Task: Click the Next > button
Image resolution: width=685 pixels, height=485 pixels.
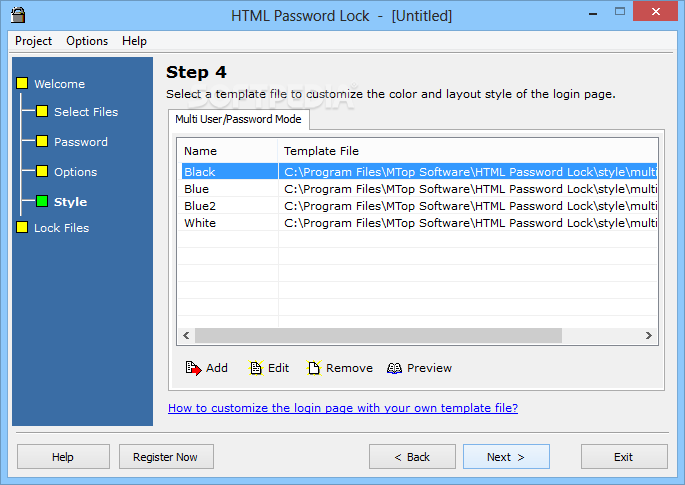Action: click(x=506, y=457)
